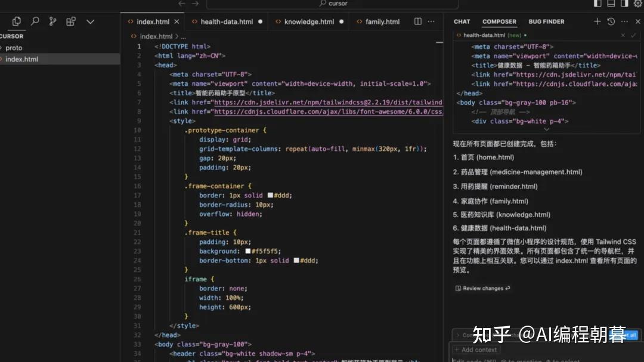Viewport: 644px width, 362px height.
Task: Open Source Control from the activity bar
Action: point(52,21)
